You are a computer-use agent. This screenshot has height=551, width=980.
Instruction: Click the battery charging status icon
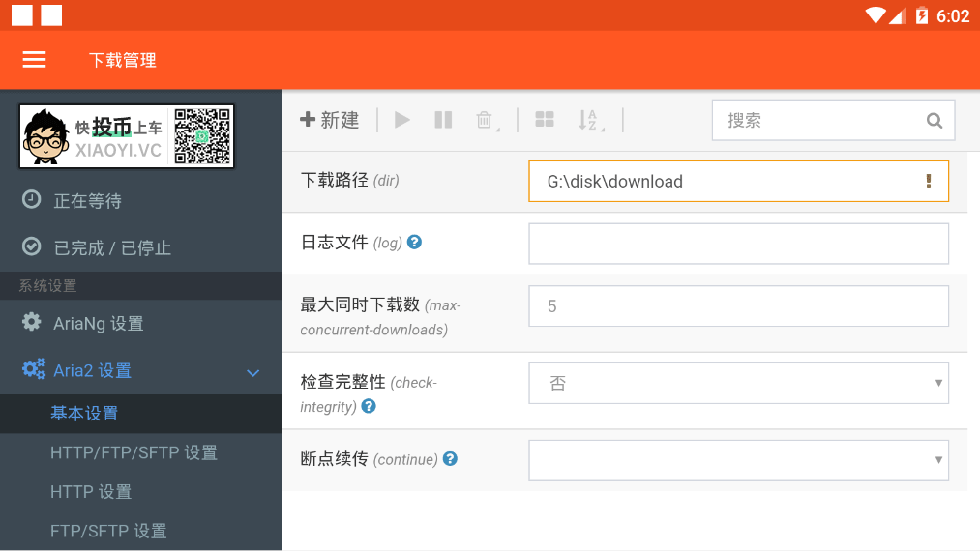[922, 15]
